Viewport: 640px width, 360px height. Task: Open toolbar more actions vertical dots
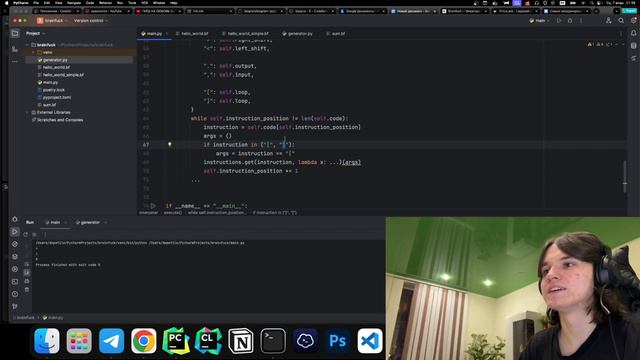581,20
